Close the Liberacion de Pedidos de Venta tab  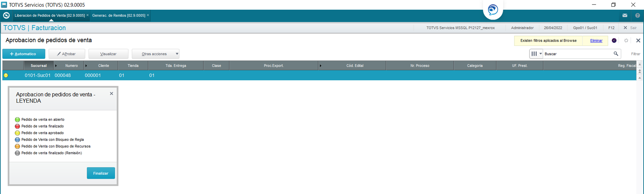coord(88,15)
